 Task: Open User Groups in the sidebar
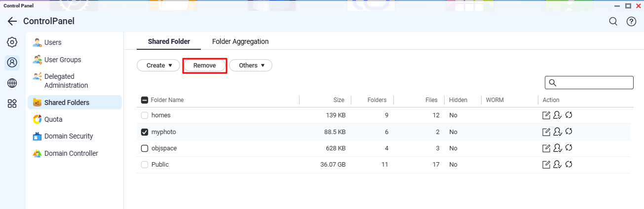click(x=63, y=60)
